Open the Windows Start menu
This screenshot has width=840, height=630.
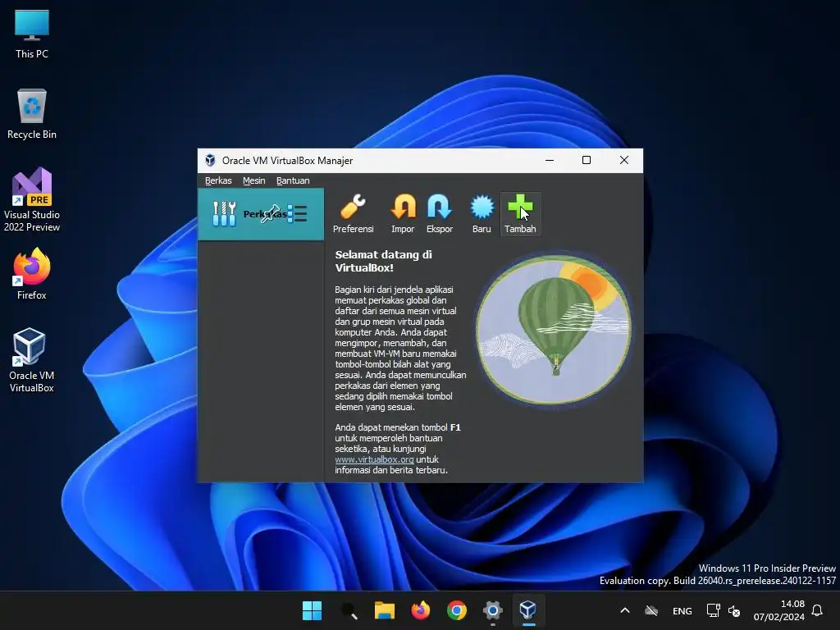[312, 610]
